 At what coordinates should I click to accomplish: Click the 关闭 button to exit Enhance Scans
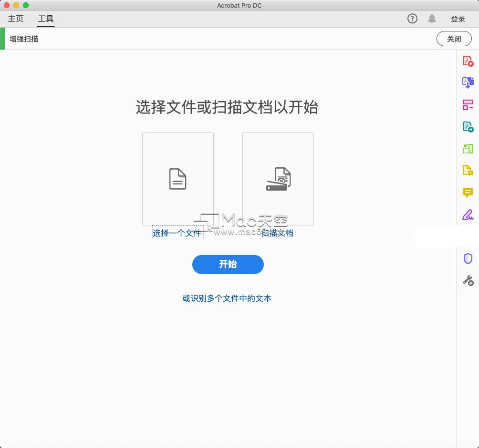[x=454, y=39]
